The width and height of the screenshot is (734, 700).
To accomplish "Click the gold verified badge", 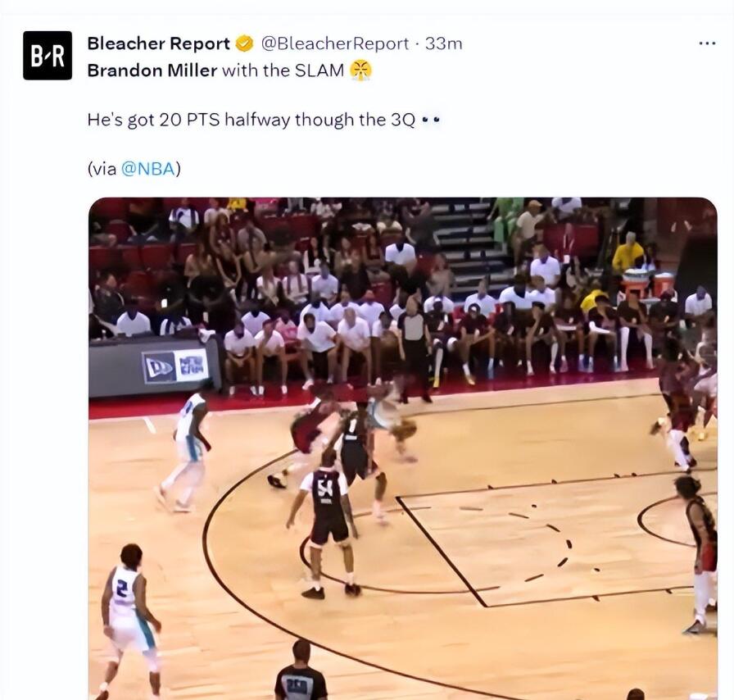I will coord(244,43).
